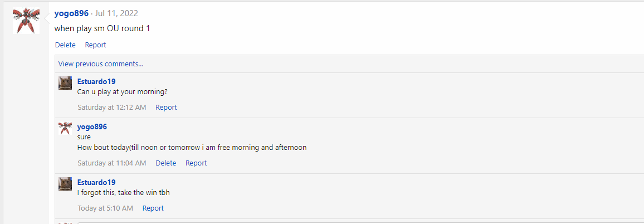The height and width of the screenshot is (224, 644).
Task: Open Saturday at 12:12 AM comment timestamp
Action: 111,108
